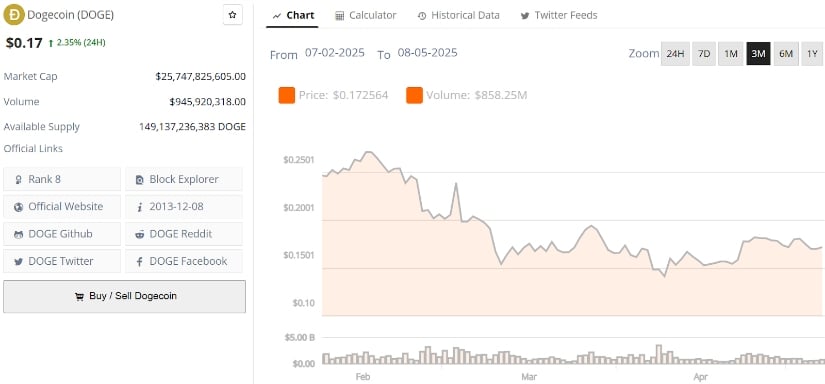The height and width of the screenshot is (384, 825).
Task: Set chart zoom to 1M
Action: pyautogui.click(x=731, y=54)
